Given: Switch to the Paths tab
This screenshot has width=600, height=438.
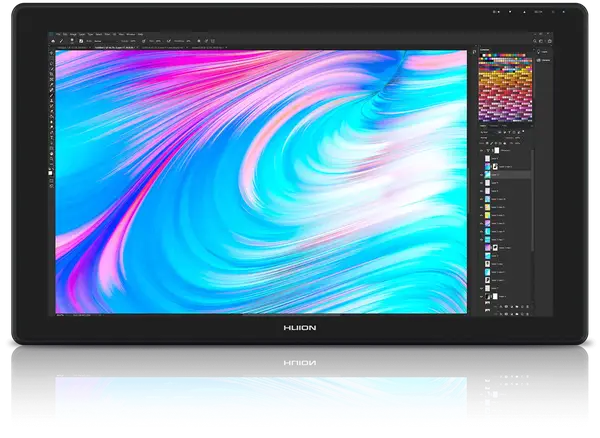Looking at the screenshot, I should 504,125.
